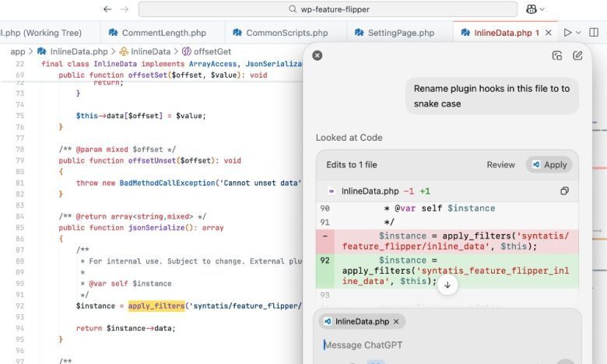Switch to the CommentLength.php tab
This screenshot has width=607, height=364.
point(163,33)
